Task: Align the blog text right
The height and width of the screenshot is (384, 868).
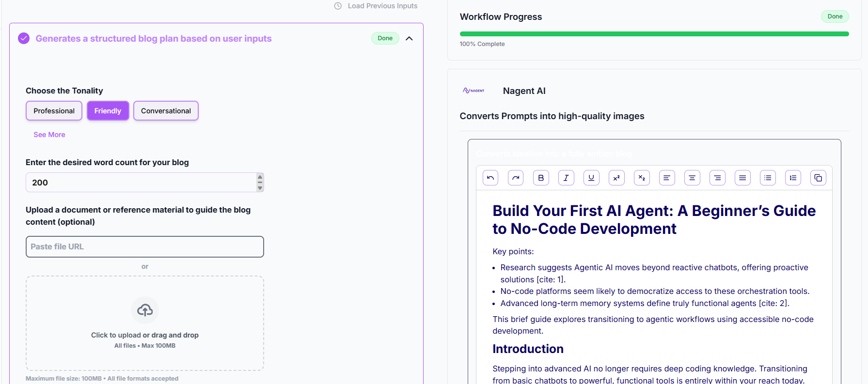Action: (x=717, y=178)
